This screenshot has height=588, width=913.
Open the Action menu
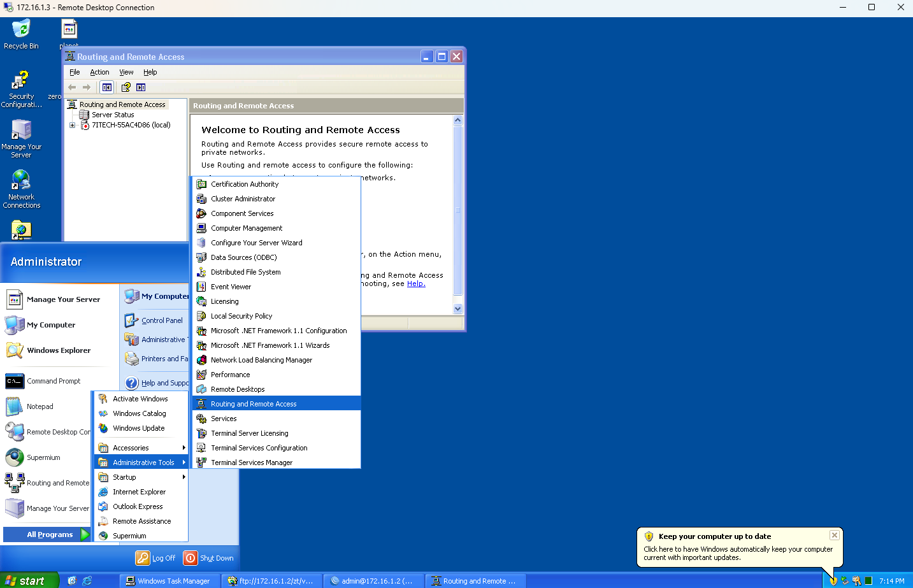click(x=99, y=72)
